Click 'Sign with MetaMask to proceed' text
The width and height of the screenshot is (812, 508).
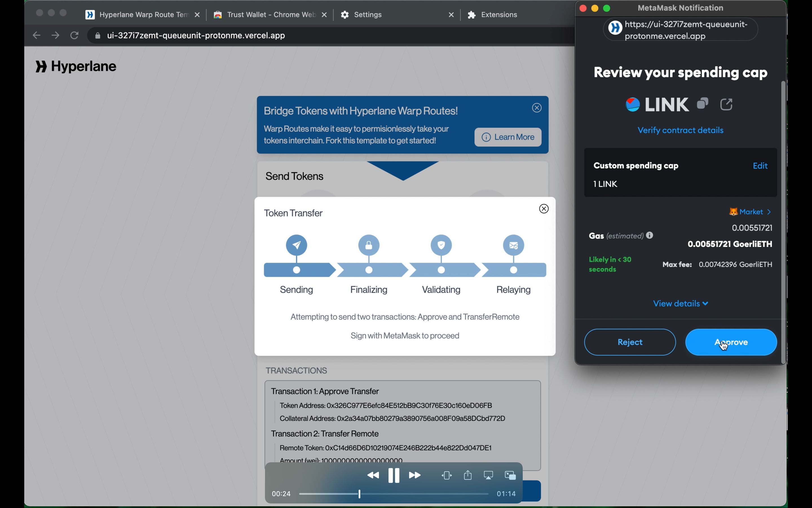pos(405,336)
